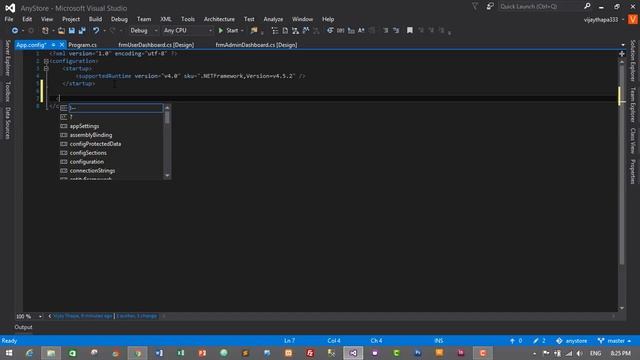The width and height of the screenshot is (640, 360).
Task: Toggle the pin icon on App.config tab
Action: point(53,45)
